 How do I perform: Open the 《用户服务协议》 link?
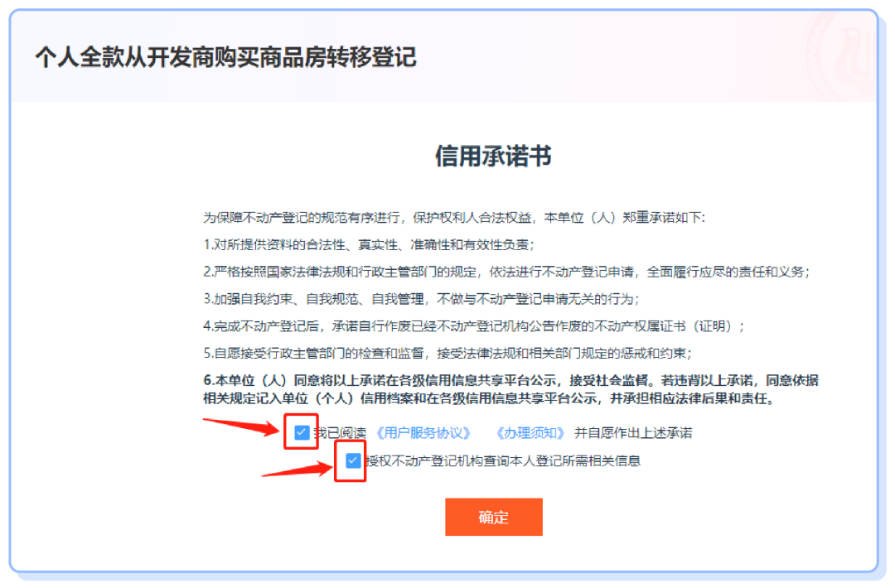click(x=423, y=433)
